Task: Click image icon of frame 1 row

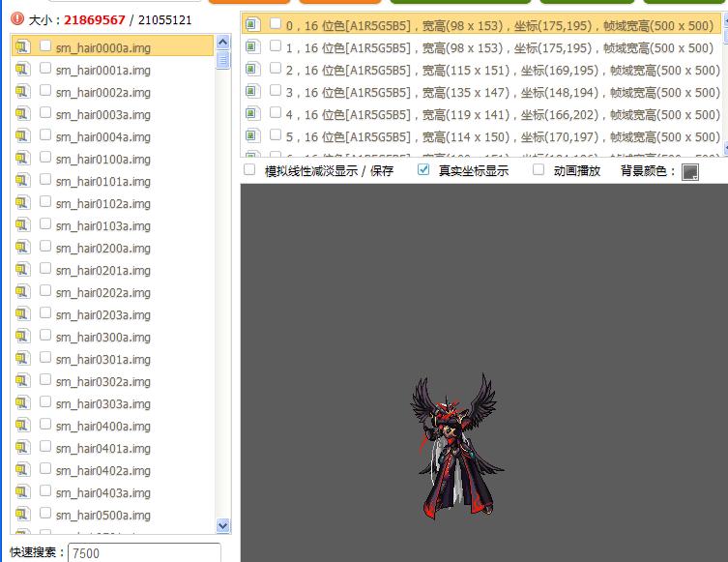Action: (252, 46)
